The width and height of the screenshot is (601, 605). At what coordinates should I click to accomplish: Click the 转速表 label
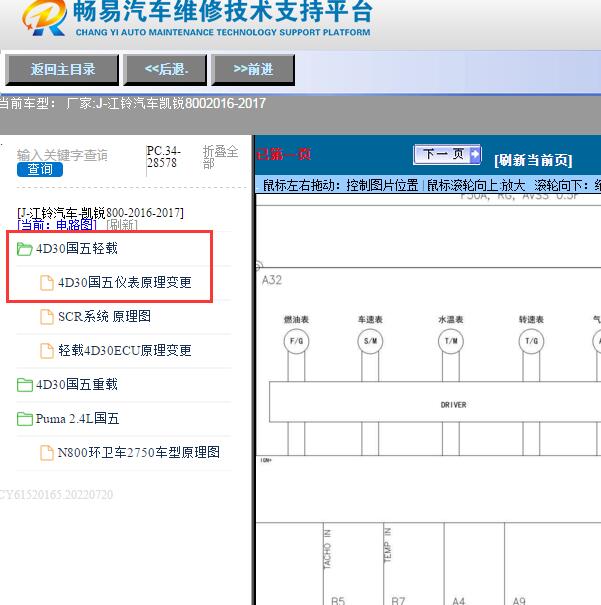coord(531,319)
